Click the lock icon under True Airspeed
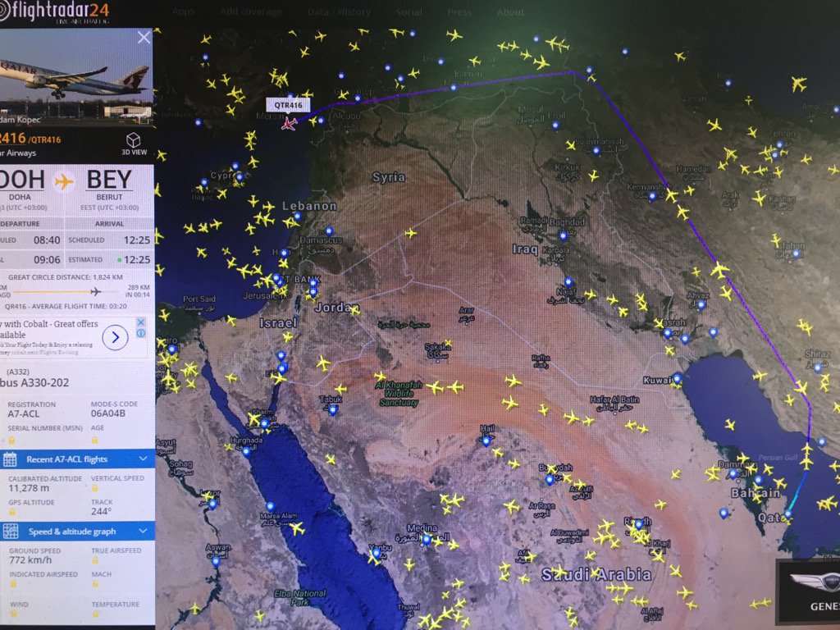The height and width of the screenshot is (630, 840). tap(95, 561)
